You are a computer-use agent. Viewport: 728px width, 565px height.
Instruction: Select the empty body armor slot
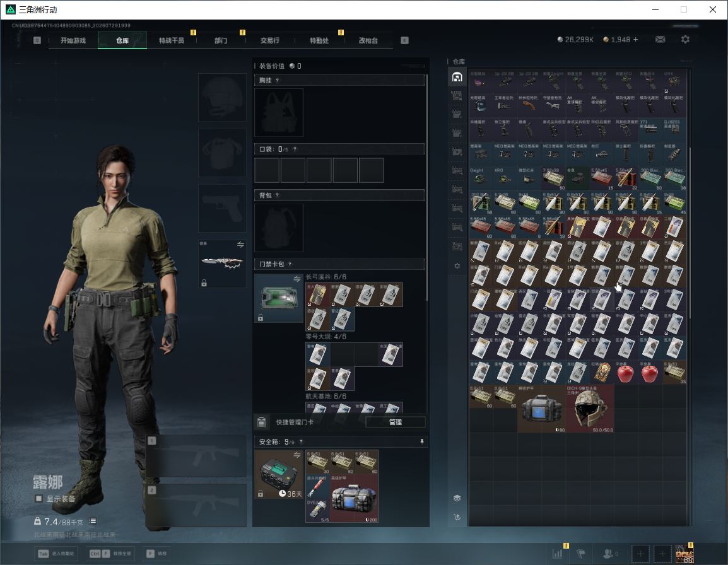[222, 153]
